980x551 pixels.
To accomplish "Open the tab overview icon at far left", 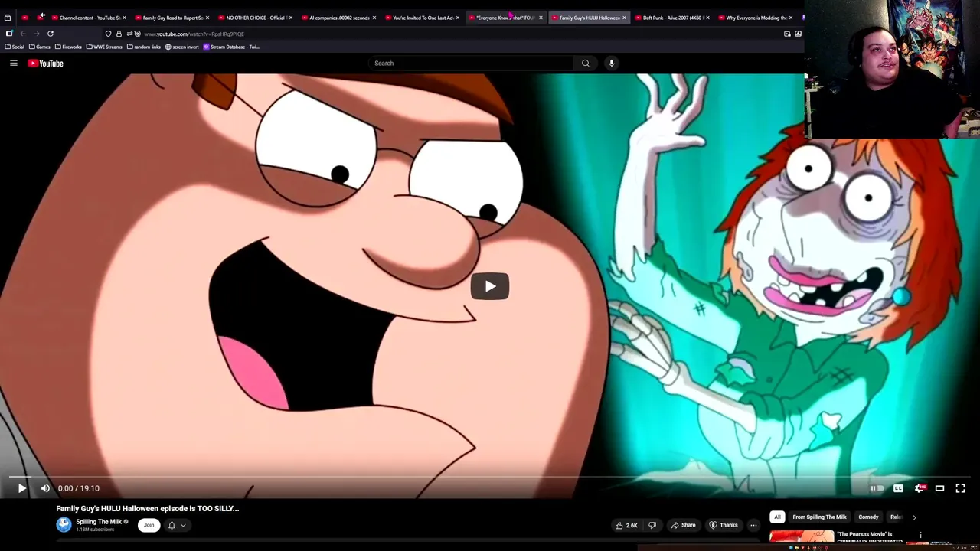I will [x=8, y=18].
